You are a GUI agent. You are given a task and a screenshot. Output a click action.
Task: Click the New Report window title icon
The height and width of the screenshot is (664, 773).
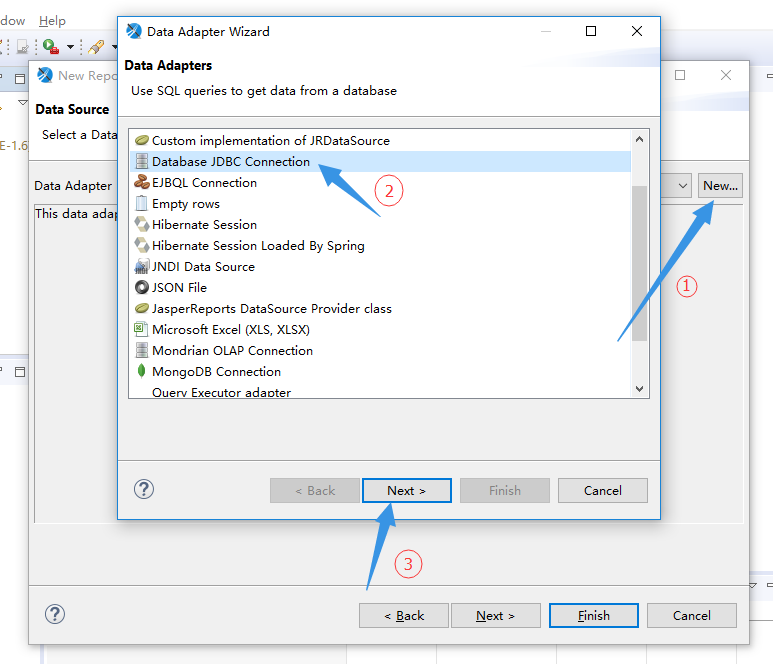(x=45, y=75)
